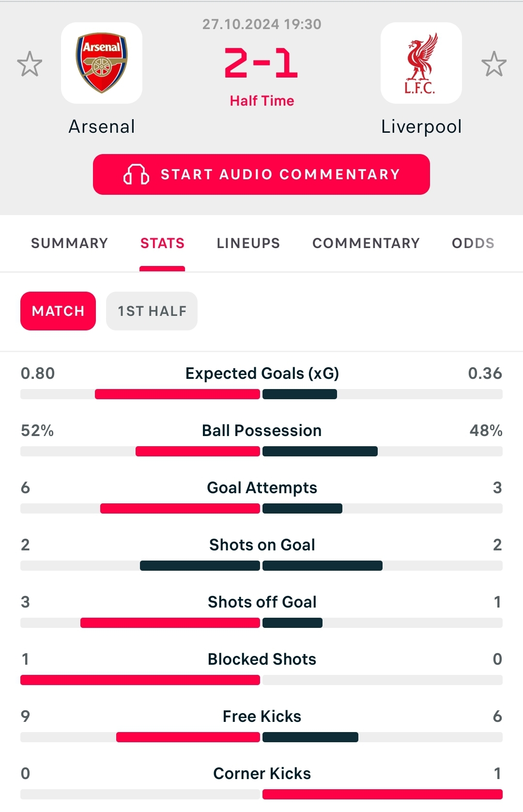Click the headphones icon on commentary button

tap(136, 174)
